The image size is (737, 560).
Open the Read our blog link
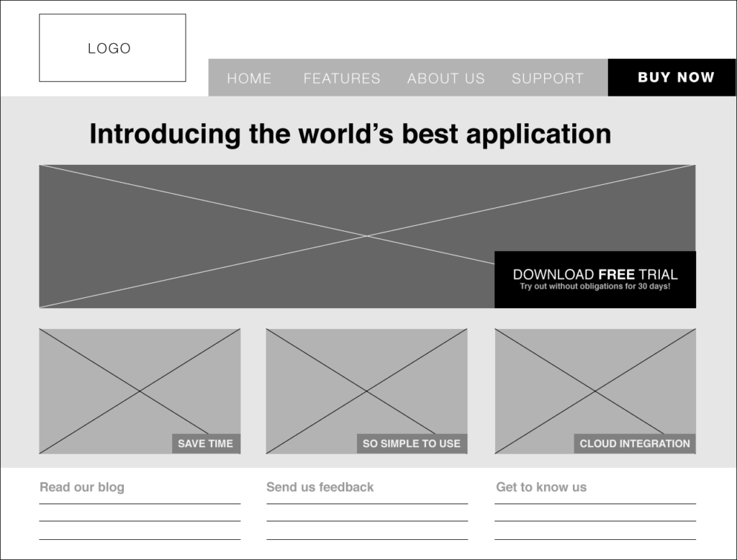tap(81, 487)
